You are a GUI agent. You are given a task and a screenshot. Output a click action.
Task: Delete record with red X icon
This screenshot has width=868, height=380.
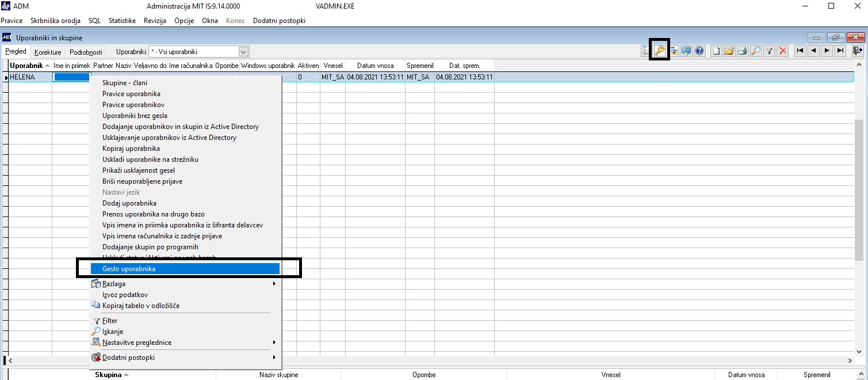tap(782, 51)
